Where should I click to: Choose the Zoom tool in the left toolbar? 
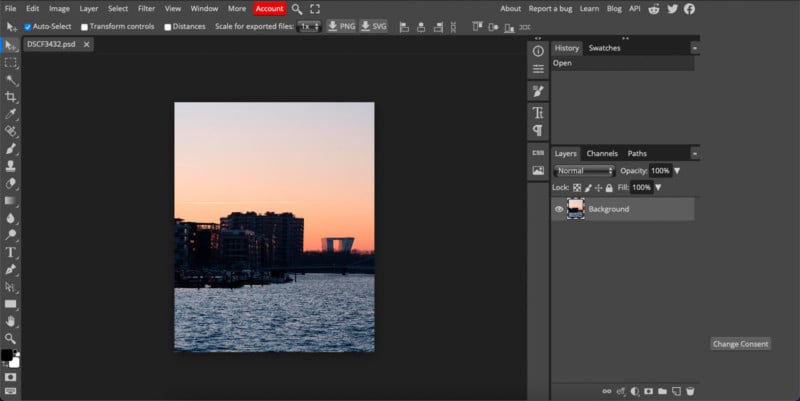(11, 338)
